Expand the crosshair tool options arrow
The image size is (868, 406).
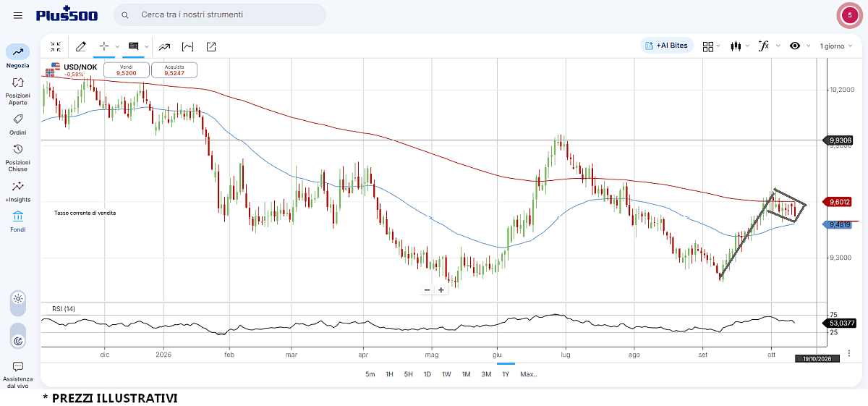pos(117,46)
